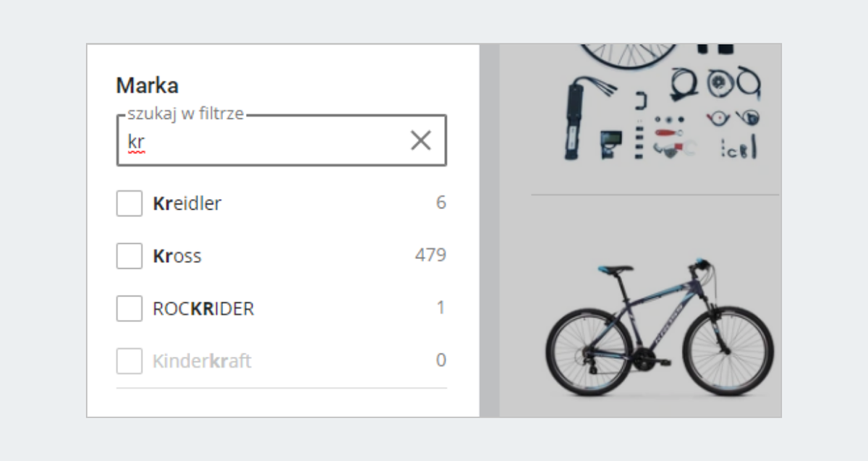Toggle the disabled Kinderkraft checkbox
Viewport: 868px width, 461px height.
(129, 360)
